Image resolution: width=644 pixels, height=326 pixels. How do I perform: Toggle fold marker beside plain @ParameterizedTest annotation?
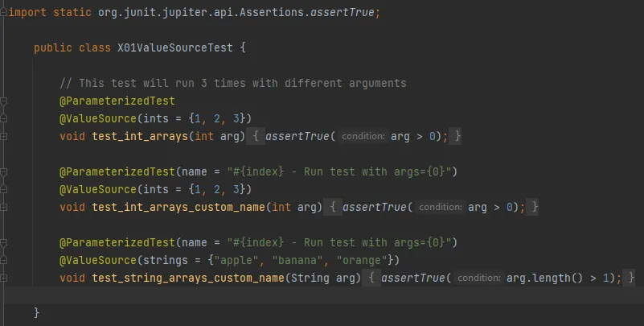click(x=4, y=101)
